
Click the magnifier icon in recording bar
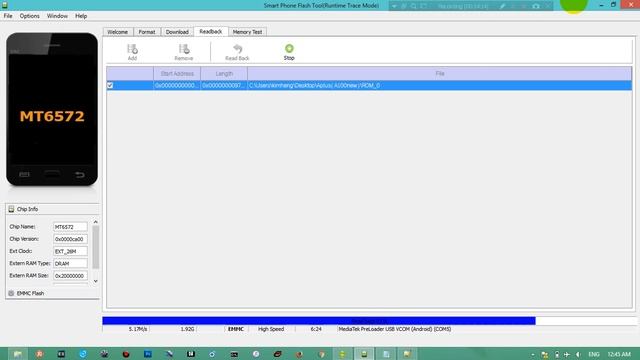pyautogui.click(x=413, y=6)
